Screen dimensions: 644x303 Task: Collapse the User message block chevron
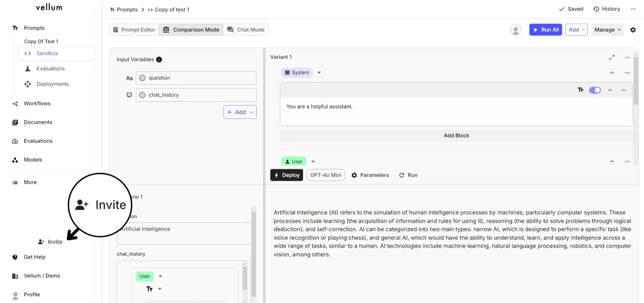[612, 162]
